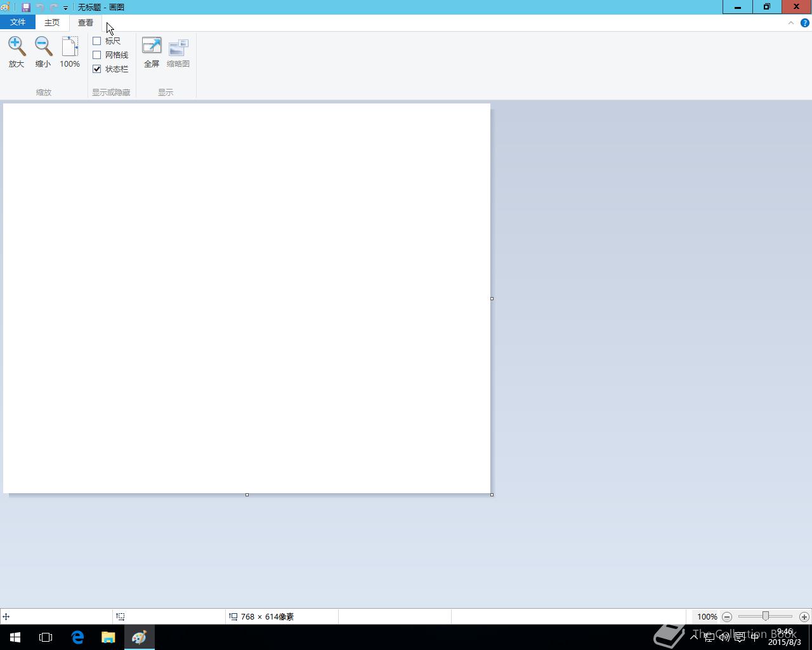The image size is (812, 650).
Task: Collapse the ribbon with the chevron arrow
Action: (x=790, y=23)
